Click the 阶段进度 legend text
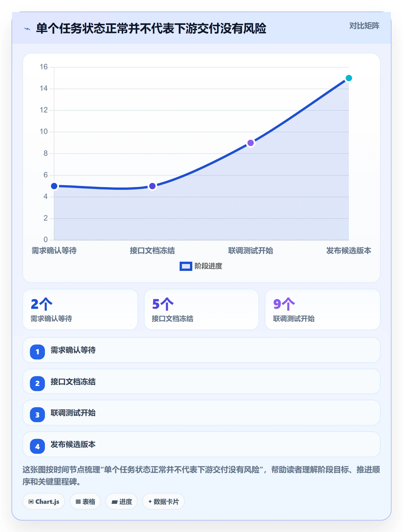Viewport: 403px width, 532px height. [x=208, y=266]
